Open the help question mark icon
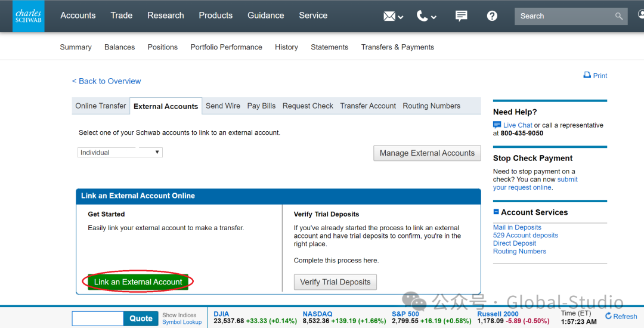This screenshot has width=644, height=328. point(492,16)
